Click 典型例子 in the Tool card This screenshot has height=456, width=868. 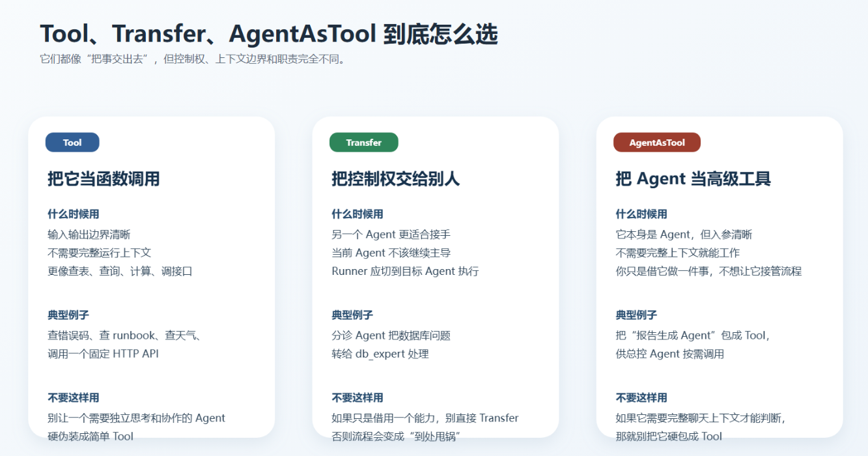pyautogui.click(x=68, y=315)
